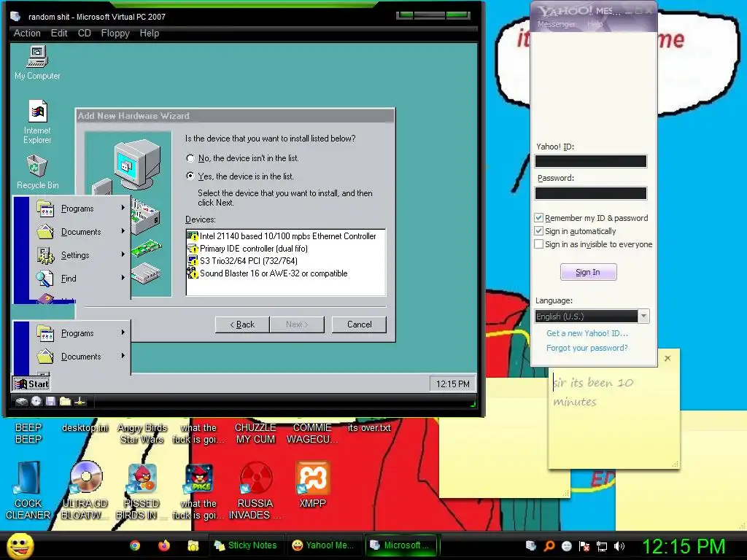Click the green host clock showing 12:15 PM

[684, 545]
